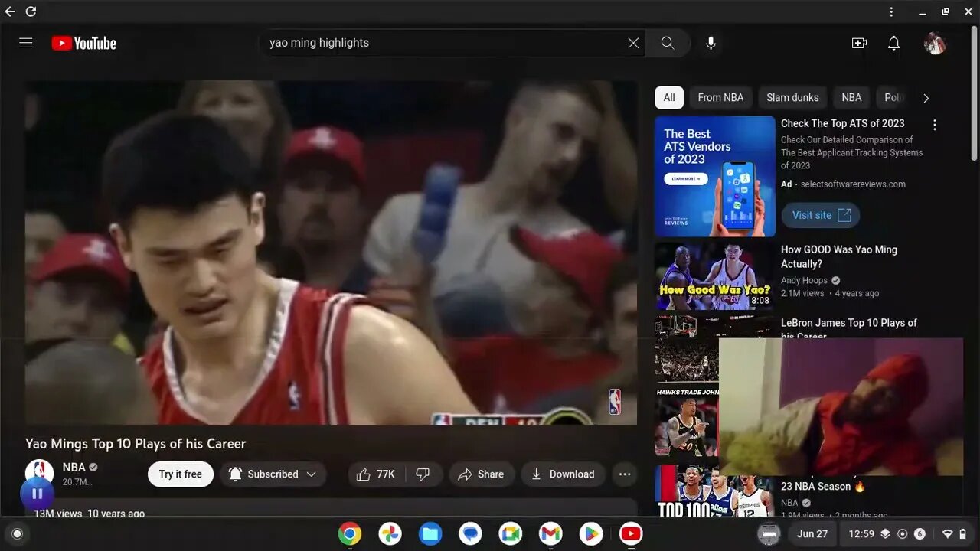Open the YouTube hamburger guide menu
Screen dimensions: 980x551
pyautogui.click(x=26, y=43)
